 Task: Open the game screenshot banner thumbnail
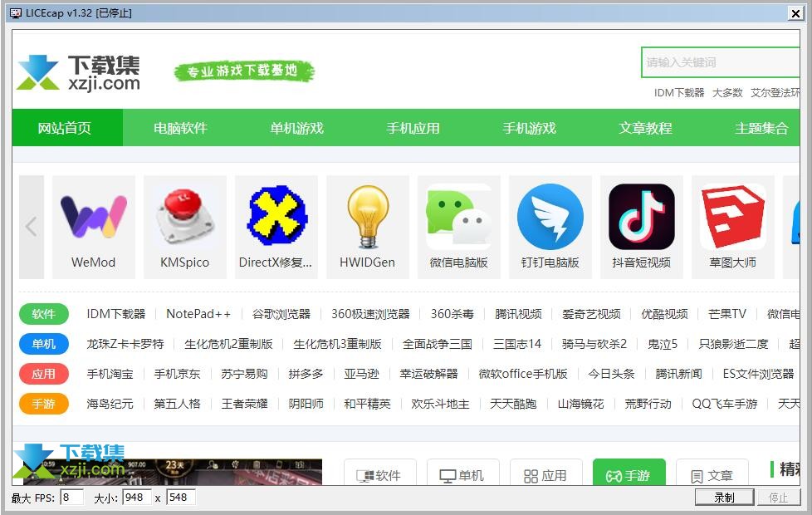[171, 470]
